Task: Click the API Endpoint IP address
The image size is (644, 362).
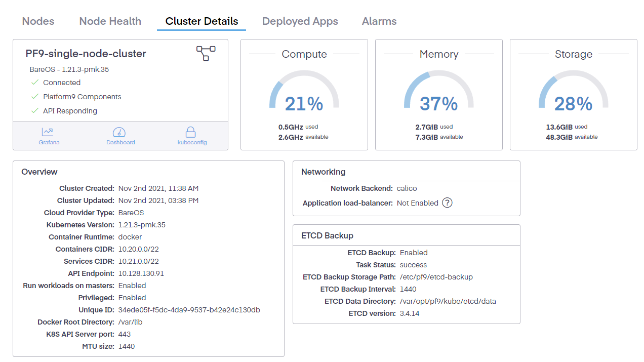Action: pyautogui.click(x=141, y=273)
